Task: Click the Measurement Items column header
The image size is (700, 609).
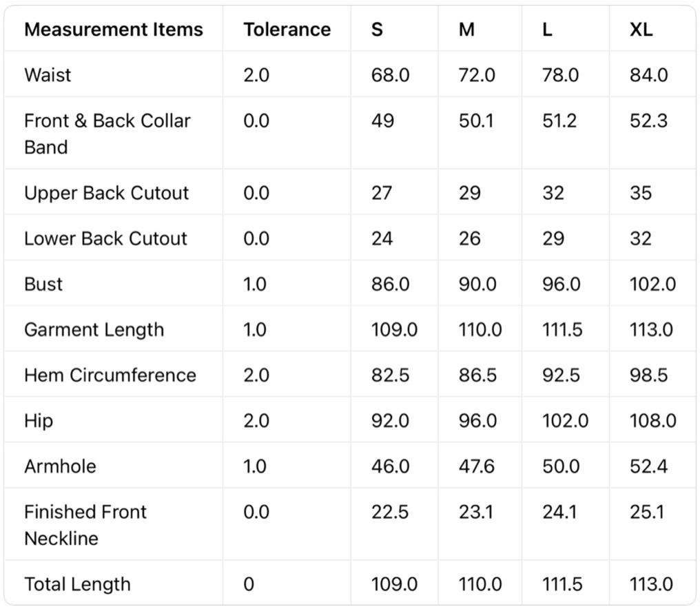Action: (114, 30)
